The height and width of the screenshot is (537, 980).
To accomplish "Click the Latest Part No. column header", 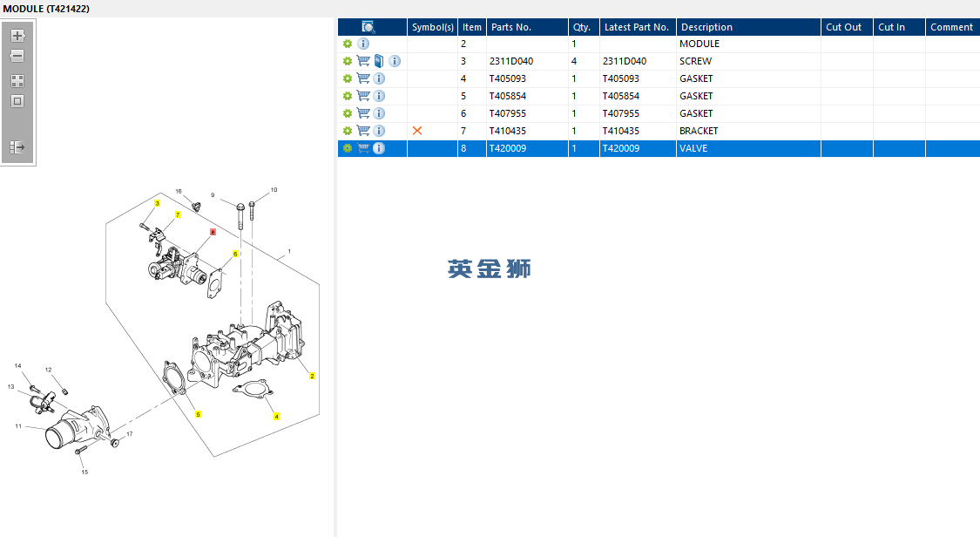I will point(638,27).
